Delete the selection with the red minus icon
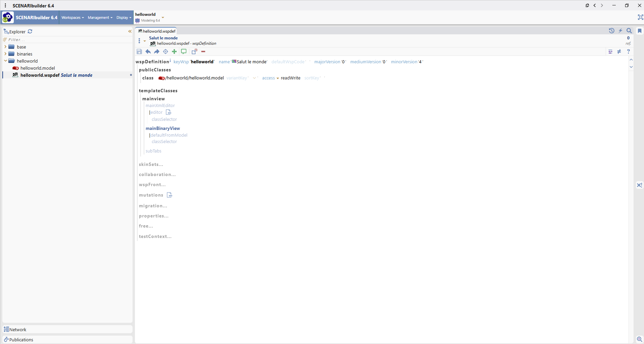The image size is (644, 344). click(203, 51)
